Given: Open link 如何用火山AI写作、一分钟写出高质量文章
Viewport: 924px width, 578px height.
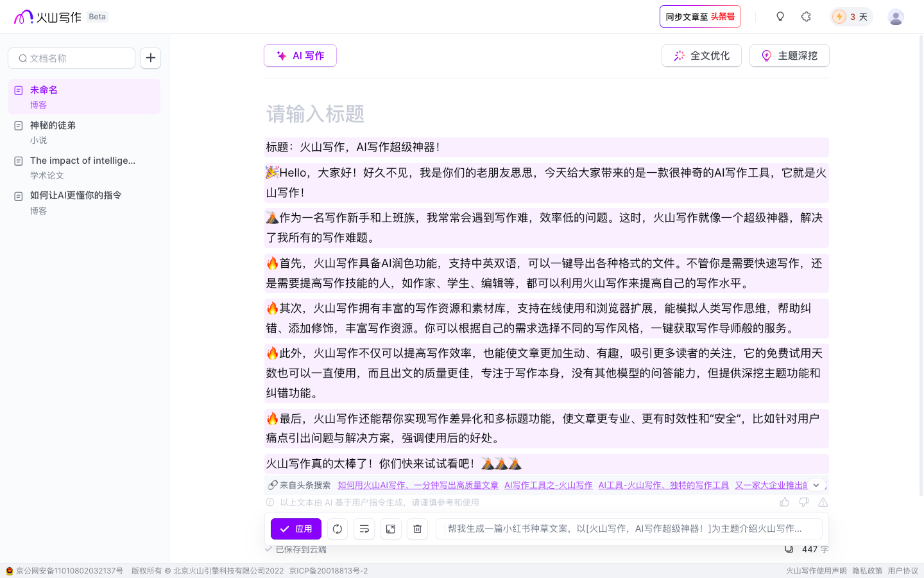Looking at the screenshot, I should click(x=418, y=485).
